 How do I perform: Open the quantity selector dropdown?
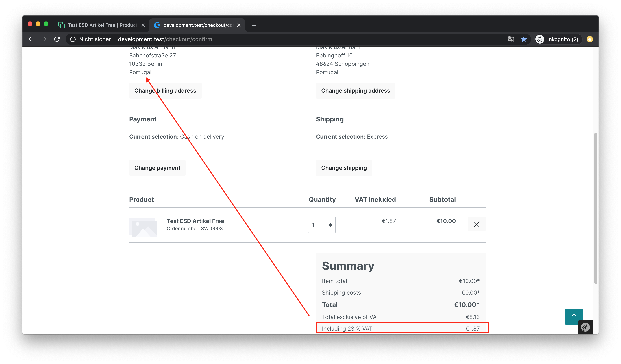[321, 225]
